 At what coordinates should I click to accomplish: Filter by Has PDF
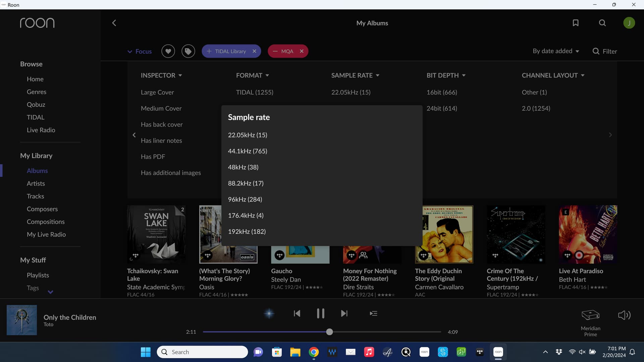pos(153,157)
